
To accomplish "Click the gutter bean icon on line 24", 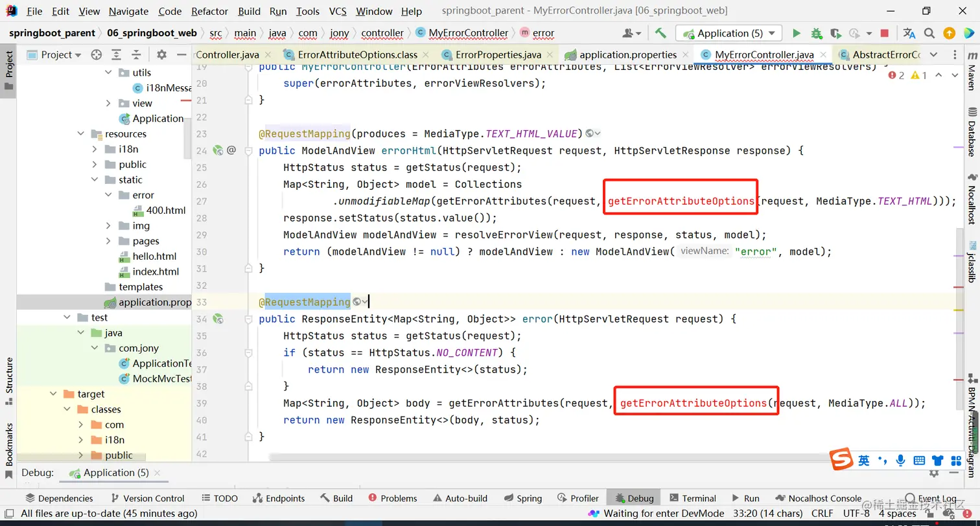I will point(218,150).
